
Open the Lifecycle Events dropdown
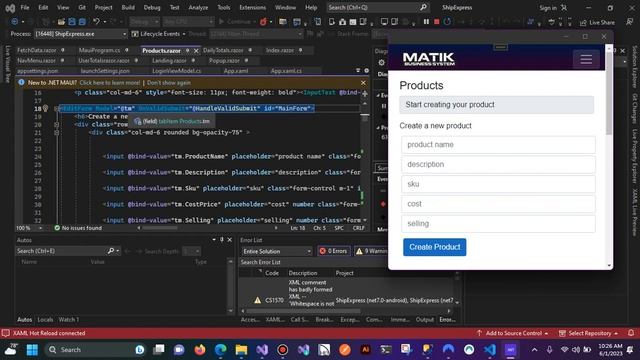click(x=159, y=34)
